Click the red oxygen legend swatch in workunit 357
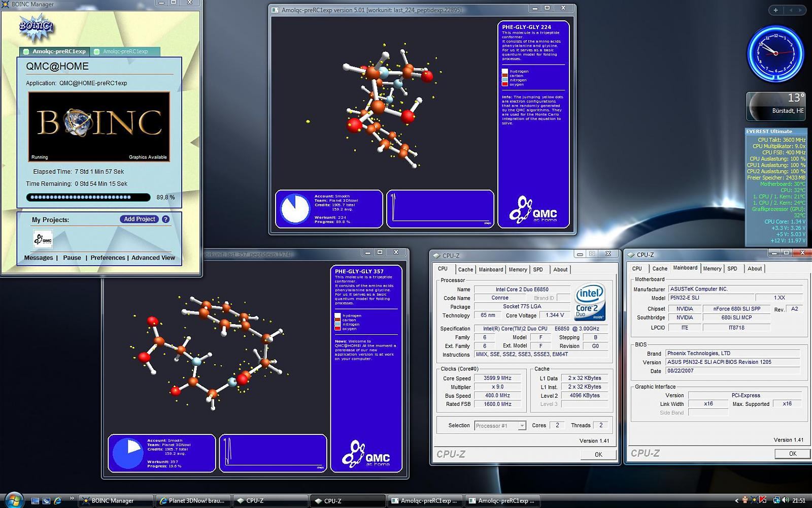 pos(337,329)
